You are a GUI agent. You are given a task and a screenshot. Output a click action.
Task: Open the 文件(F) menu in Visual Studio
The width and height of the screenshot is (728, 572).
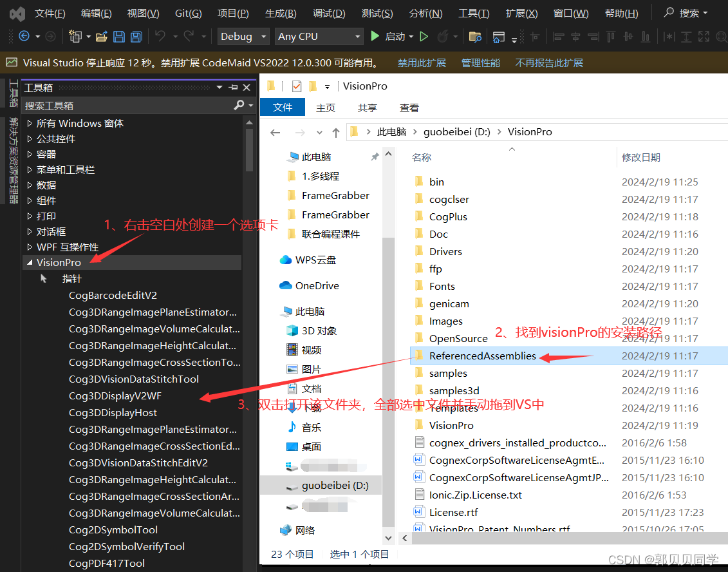click(50, 13)
